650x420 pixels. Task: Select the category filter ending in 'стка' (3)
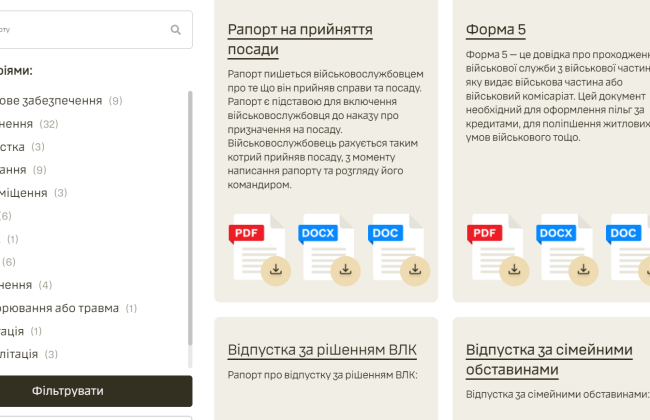[22, 147]
